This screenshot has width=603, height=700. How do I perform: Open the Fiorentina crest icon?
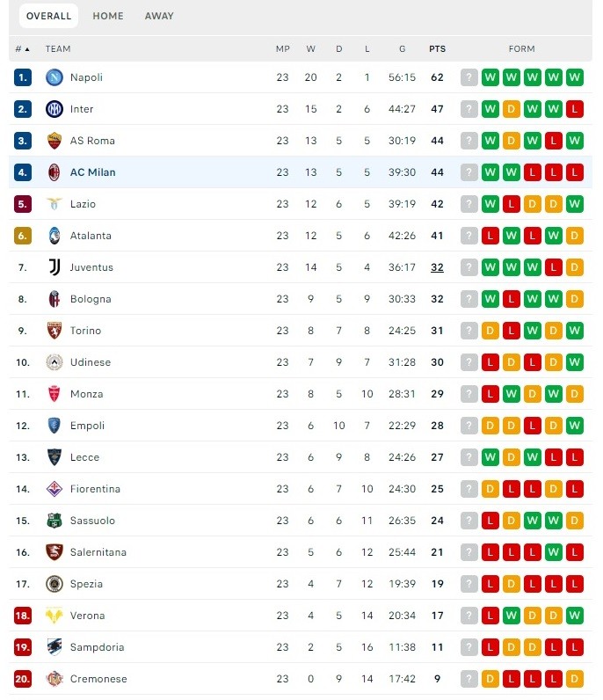click(54, 489)
